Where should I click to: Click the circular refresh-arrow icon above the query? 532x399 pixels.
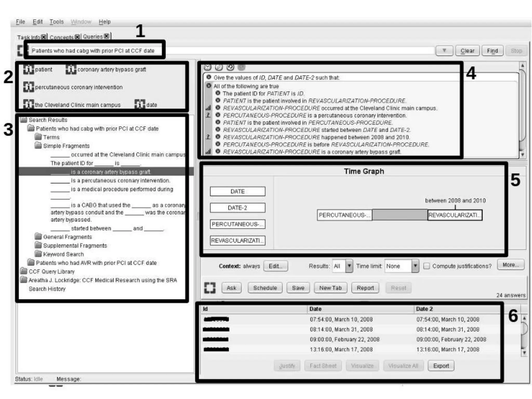point(230,67)
